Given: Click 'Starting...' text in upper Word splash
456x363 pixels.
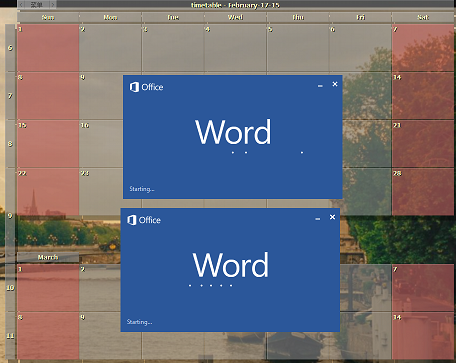Looking at the screenshot, I should pyautogui.click(x=142, y=189).
